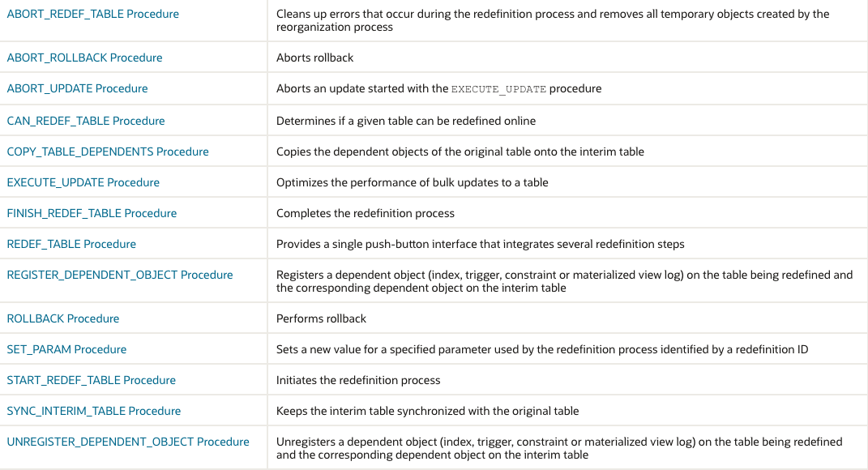The image size is (868, 470).
Task: Open COPY_TABLE_DEPENDENTS Procedure link
Action: [107, 152]
